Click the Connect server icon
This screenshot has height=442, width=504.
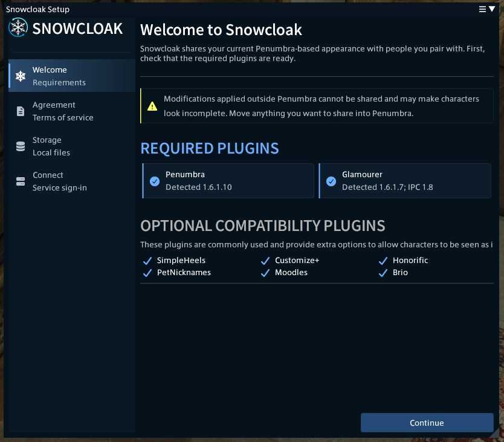pos(21,181)
